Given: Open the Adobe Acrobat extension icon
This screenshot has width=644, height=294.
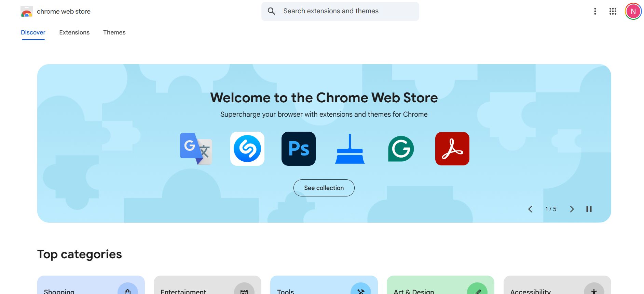Looking at the screenshot, I should [452, 149].
